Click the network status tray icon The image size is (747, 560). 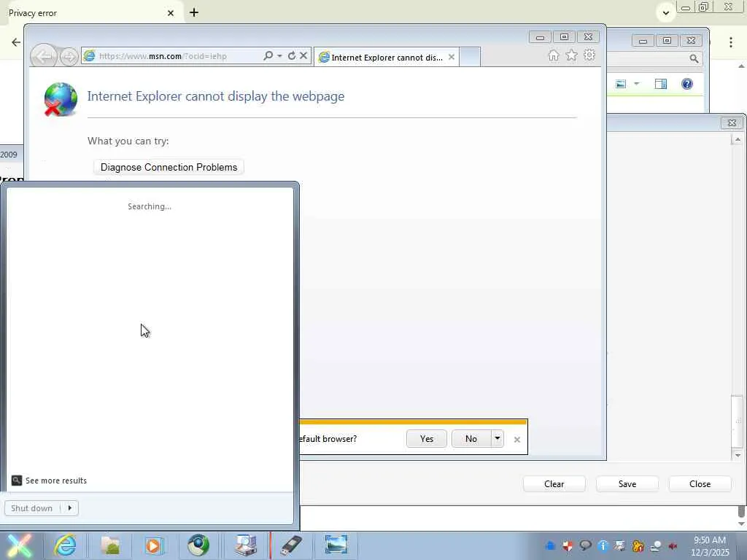[x=656, y=545]
